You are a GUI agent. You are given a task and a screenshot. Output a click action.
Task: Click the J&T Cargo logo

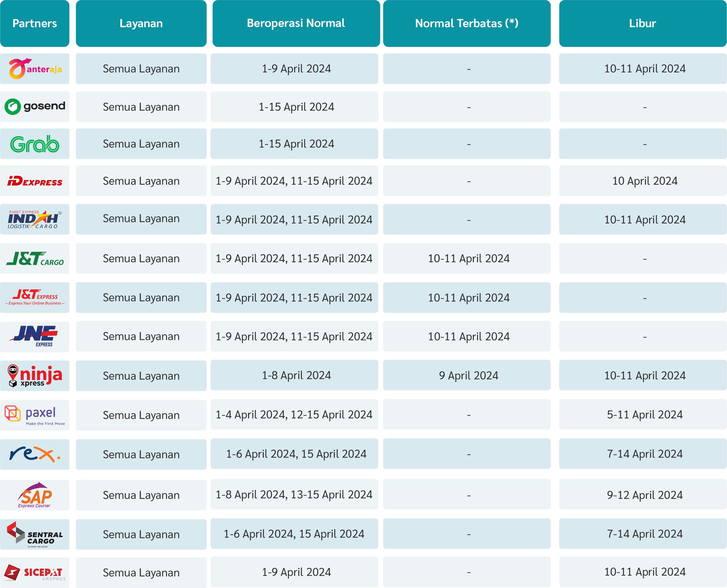34,258
